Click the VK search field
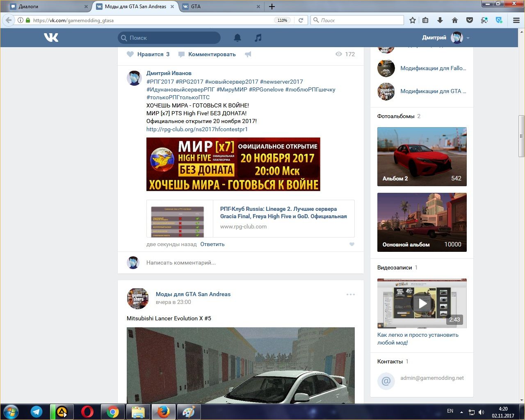 point(169,38)
